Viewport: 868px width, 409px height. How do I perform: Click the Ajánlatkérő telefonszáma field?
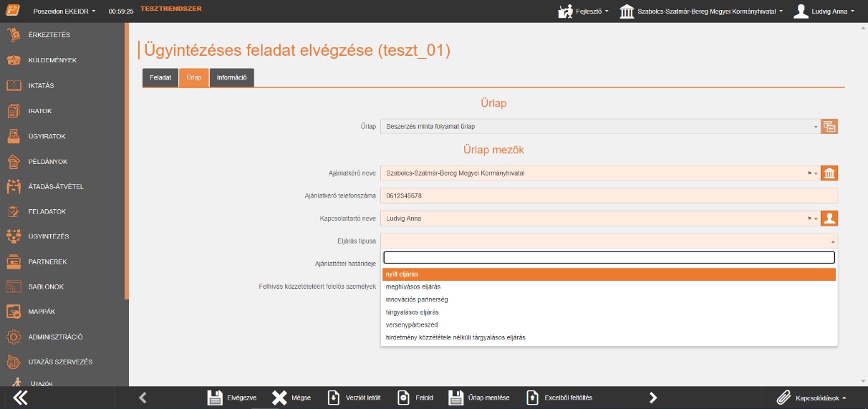(609, 196)
